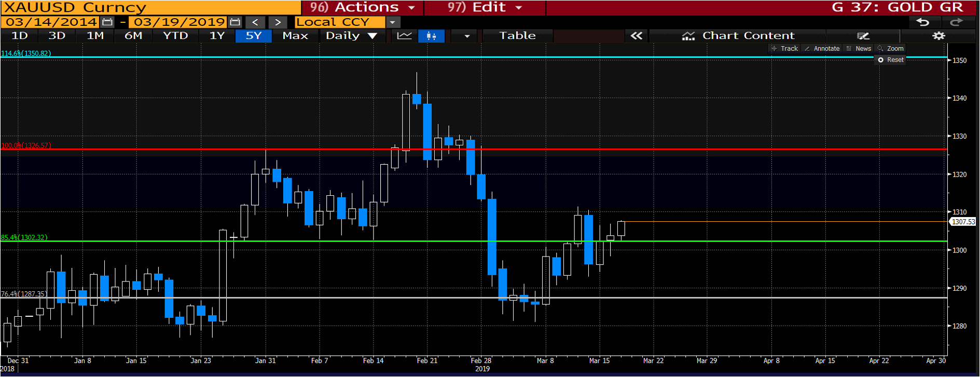Image resolution: width=980 pixels, height=377 pixels.
Task: Open the end date calendar picker
Action: 235,22
